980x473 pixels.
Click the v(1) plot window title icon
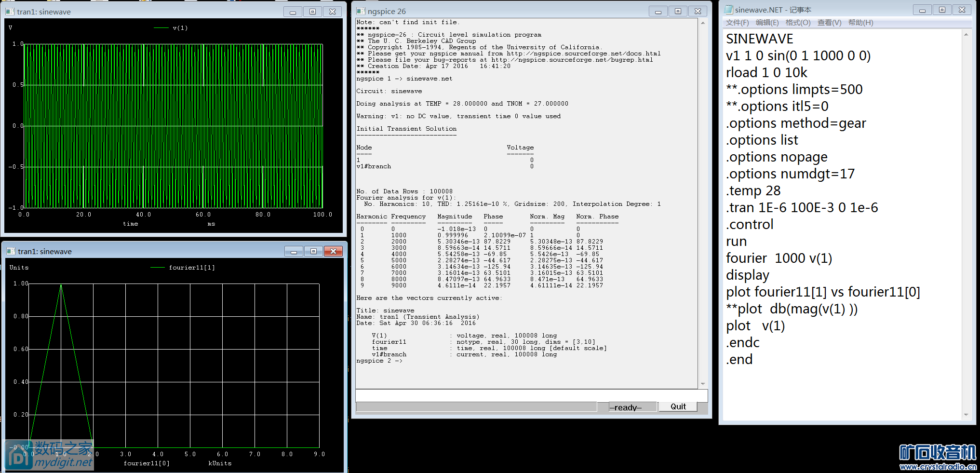pos(10,12)
